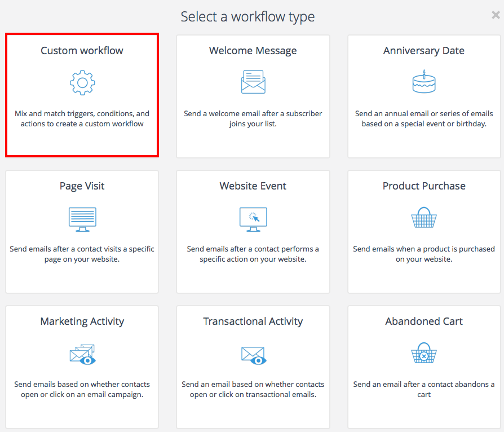This screenshot has height=432, width=504.
Task: Open the Marketing Activity heading
Action: pyautogui.click(x=82, y=321)
